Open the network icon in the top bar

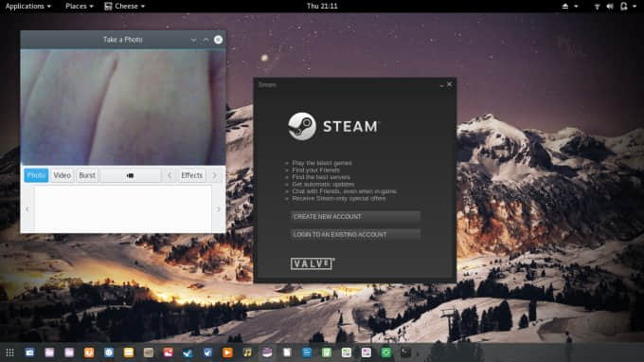[598, 7]
